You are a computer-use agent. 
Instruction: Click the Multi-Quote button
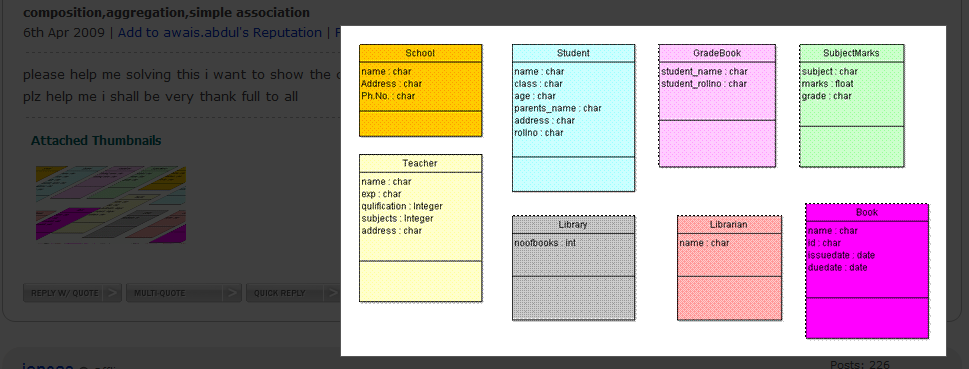click(x=184, y=293)
